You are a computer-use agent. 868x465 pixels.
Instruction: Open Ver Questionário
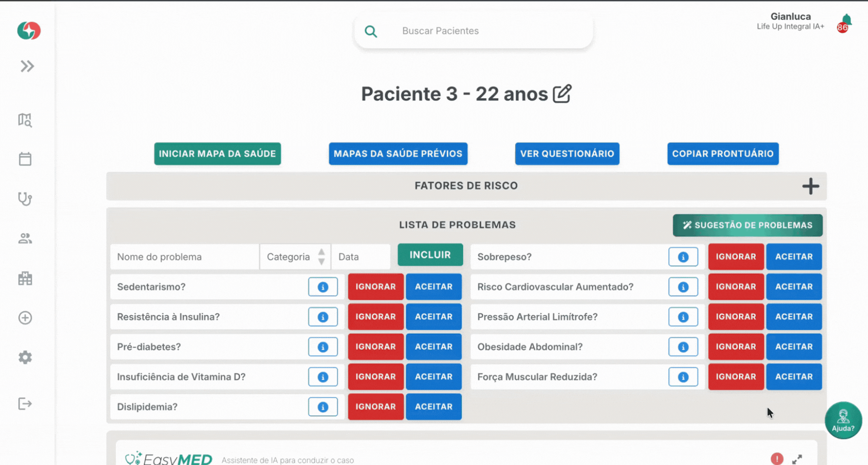click(567, 154)
